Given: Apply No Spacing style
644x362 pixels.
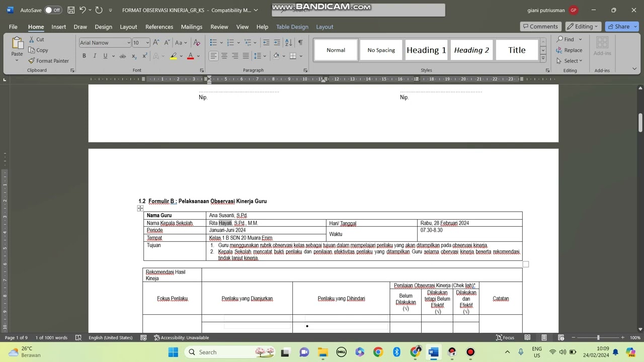Looking at the screenshot, I should (x=381, y=50).
